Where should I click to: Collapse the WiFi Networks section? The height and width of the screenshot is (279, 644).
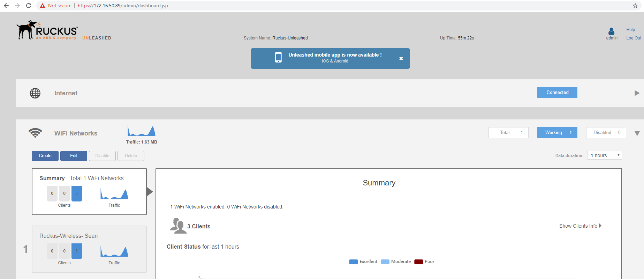[x=637, y=133]
